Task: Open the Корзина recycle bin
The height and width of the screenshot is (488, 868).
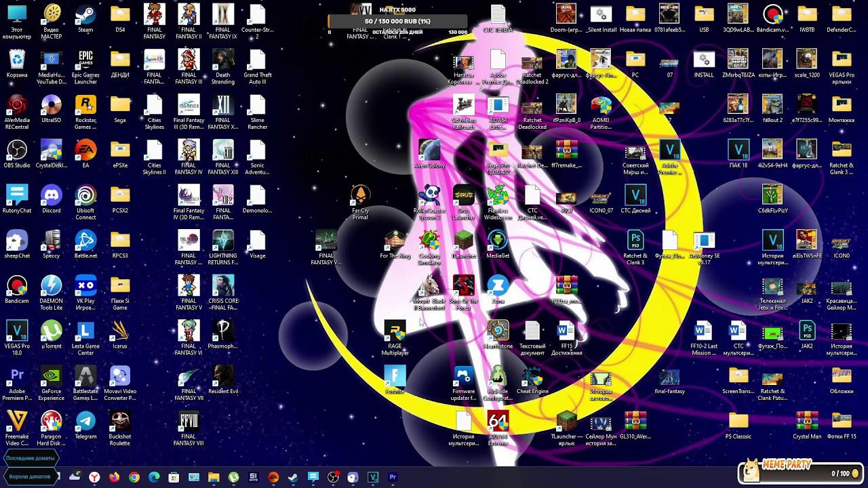Action: point(17,63)
